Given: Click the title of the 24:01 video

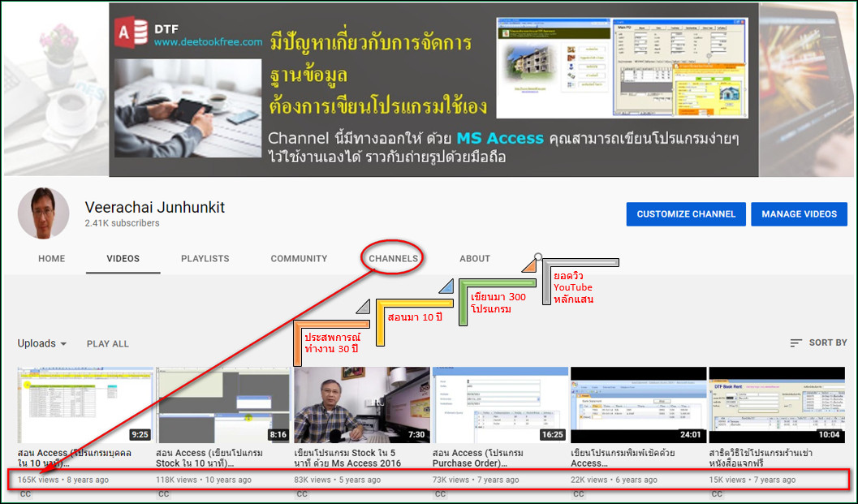Looking at the screenshot, I should (623, 458).
